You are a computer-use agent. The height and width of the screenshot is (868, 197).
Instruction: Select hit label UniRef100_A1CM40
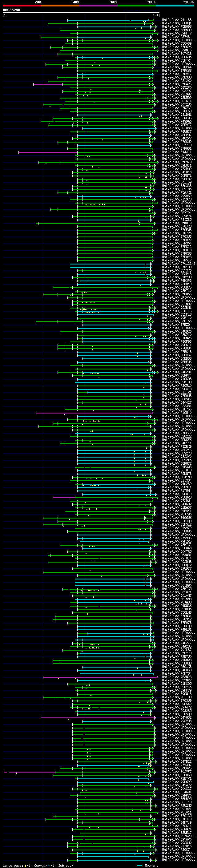177,413
